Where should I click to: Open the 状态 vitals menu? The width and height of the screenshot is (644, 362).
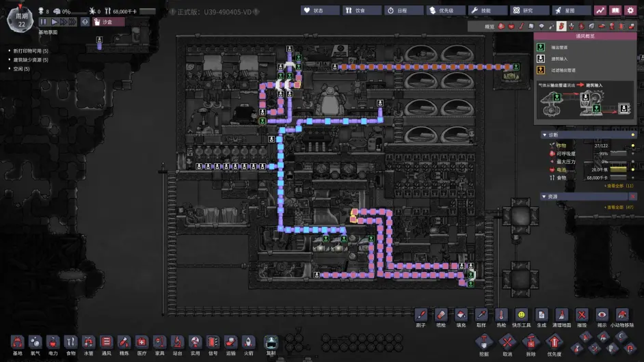coord(319,11)
